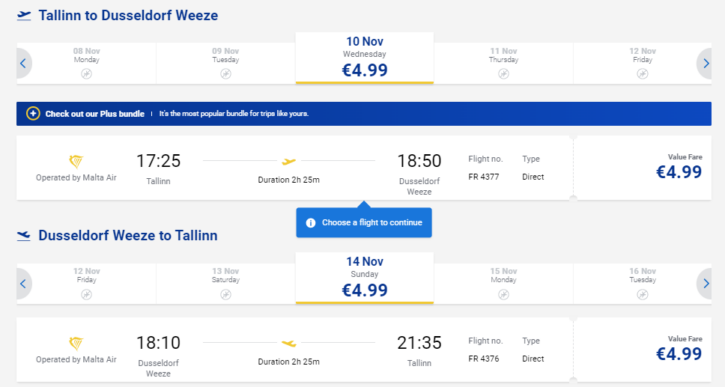This screenshot has height=387, width=725.
Task: Click the plus icon on the Plus bundle banner
Action: (x=33, y=114)
